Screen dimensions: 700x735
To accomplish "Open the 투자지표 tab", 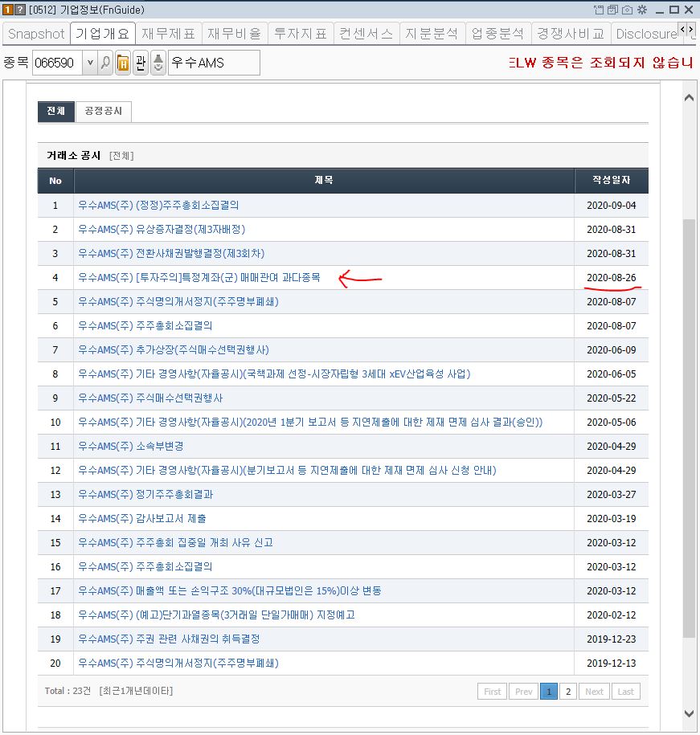I will click(301, 34).
